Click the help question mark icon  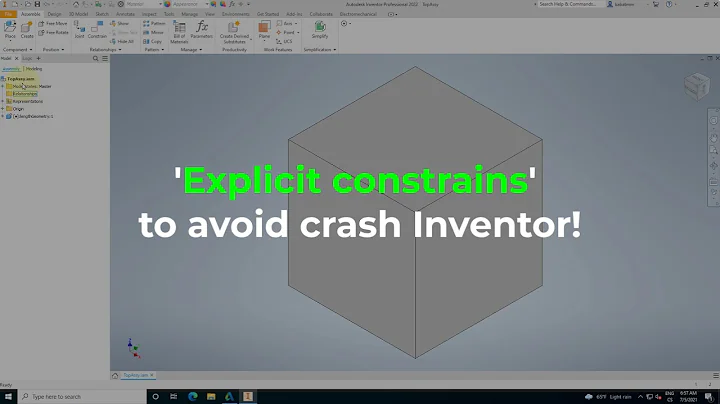[x=669, y=4]
